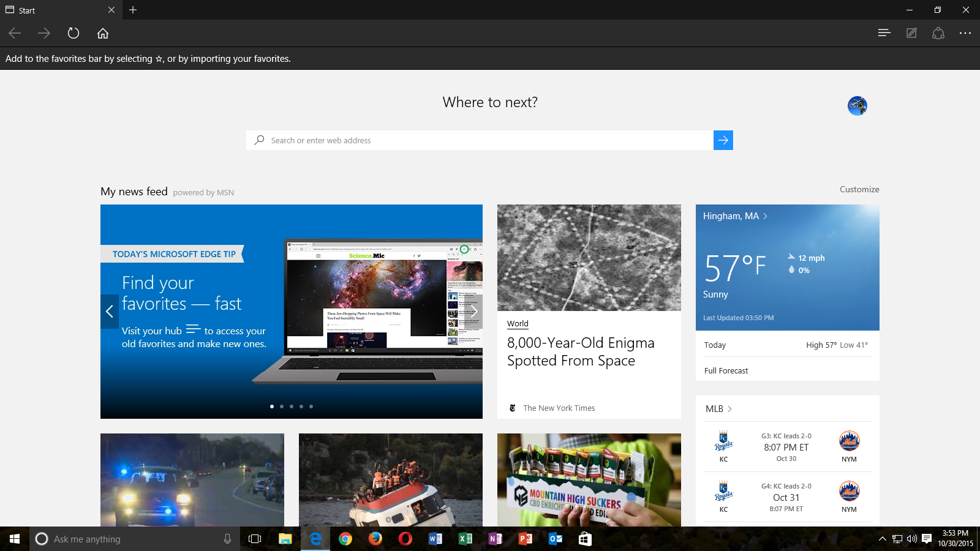Open the Action Center notifications
The width and height of the screenshot is (980, 551).
point(927,539)
